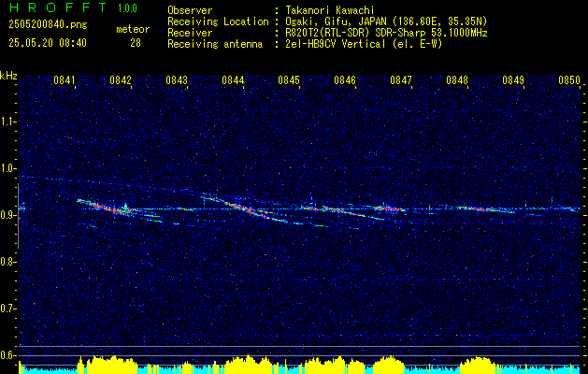Click the Observer label
588x374 pixels.
190,10
